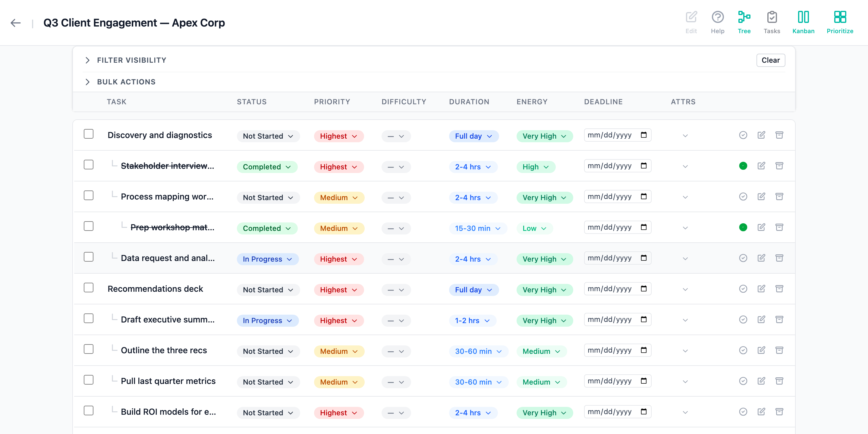Click the Recommendations deck task name
This screenshot has height=434, width=868.
[155, 289]
